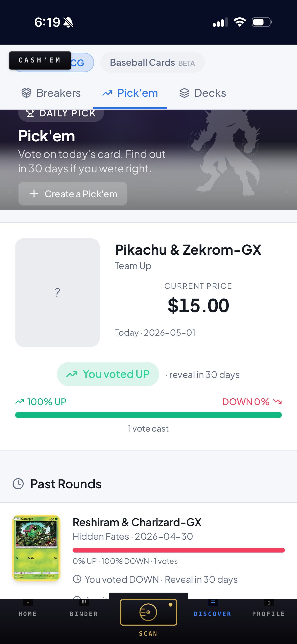Screen dimensions: 297x644
Task: Click the green UP vote progress bar
Action: click(x=148, y=415)
